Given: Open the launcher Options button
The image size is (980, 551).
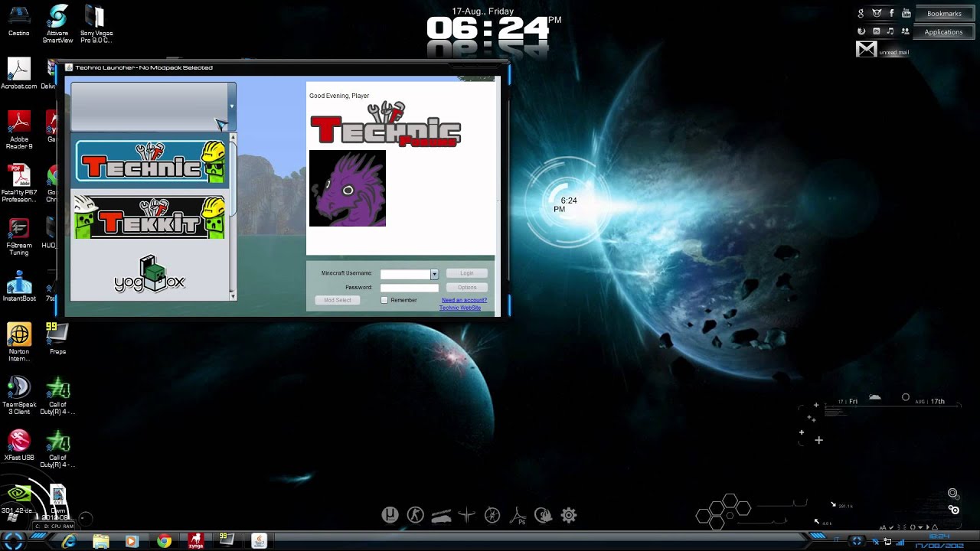Looking at the screenshot, I should (x=466, y=287).
